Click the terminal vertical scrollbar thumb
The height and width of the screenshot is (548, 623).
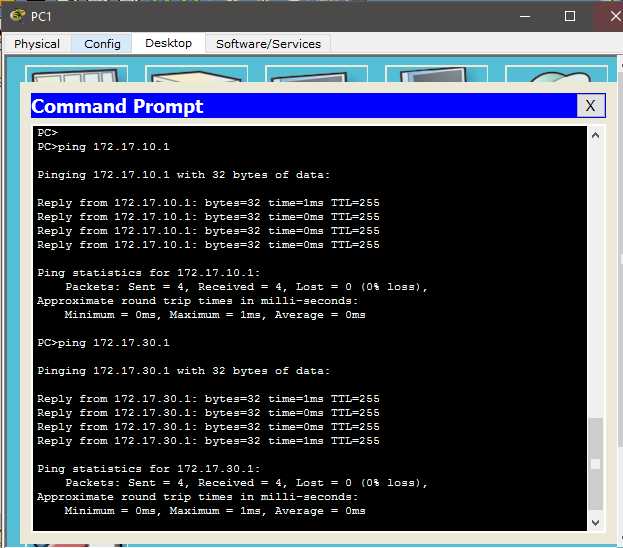click(x=595, y=464)
